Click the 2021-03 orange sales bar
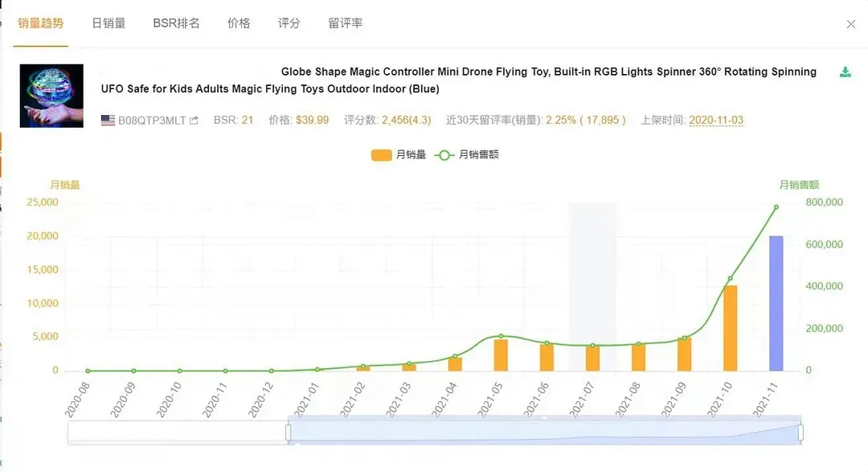Viewport: 868px width, 472px height. click(x=409, y=367)
